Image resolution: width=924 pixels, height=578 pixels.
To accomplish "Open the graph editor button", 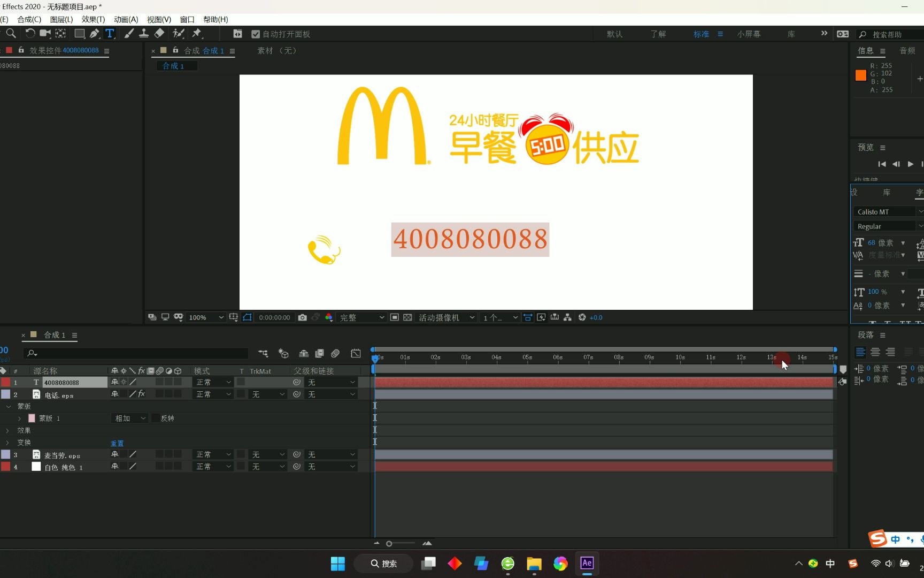I will click(x=356, y=353).
